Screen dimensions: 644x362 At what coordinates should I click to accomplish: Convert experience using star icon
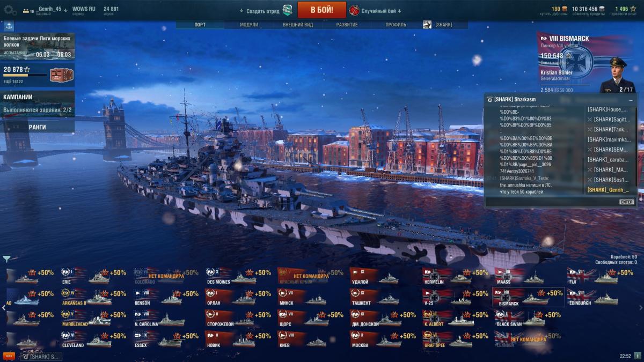633,9
